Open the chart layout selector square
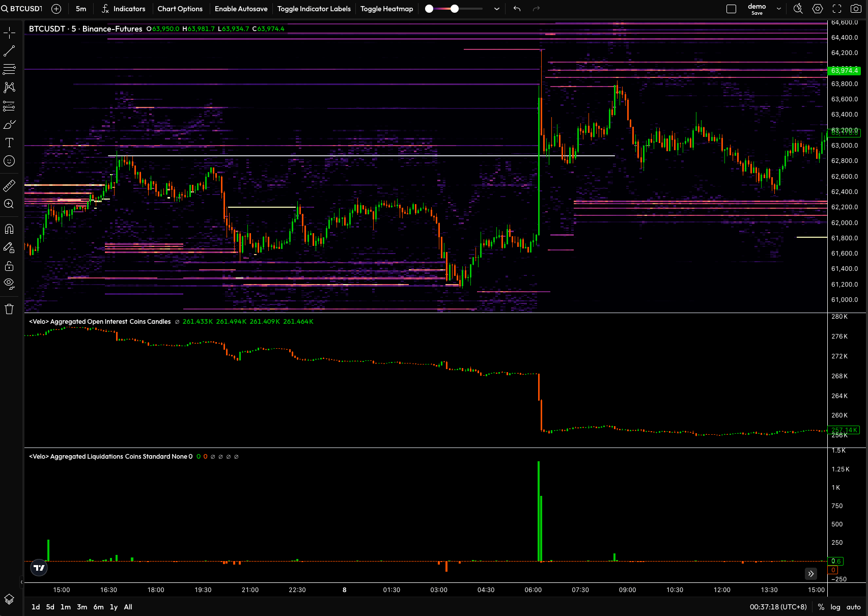This screenshot has width=868, height=616. [731, 9]
